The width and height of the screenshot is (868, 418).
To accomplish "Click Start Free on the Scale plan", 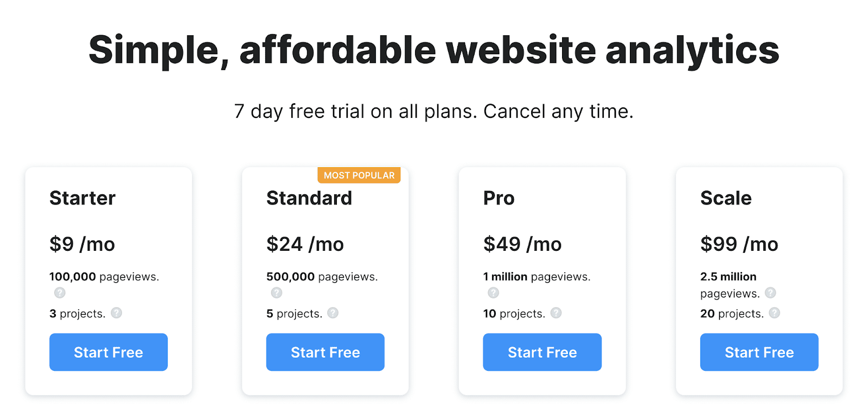I will pyautogui.click(x=759, y=352).
